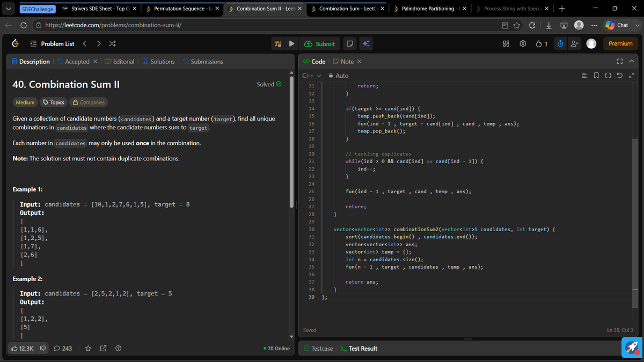The height and width of the screenshot is (362, 644).
Task: Click the LeetCode logo icon
Action: click(x=16, y=43)
